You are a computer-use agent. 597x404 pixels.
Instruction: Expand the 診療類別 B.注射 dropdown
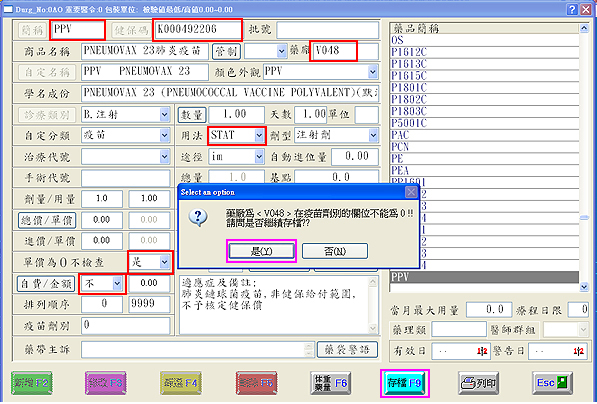click(x=164, y=115)
